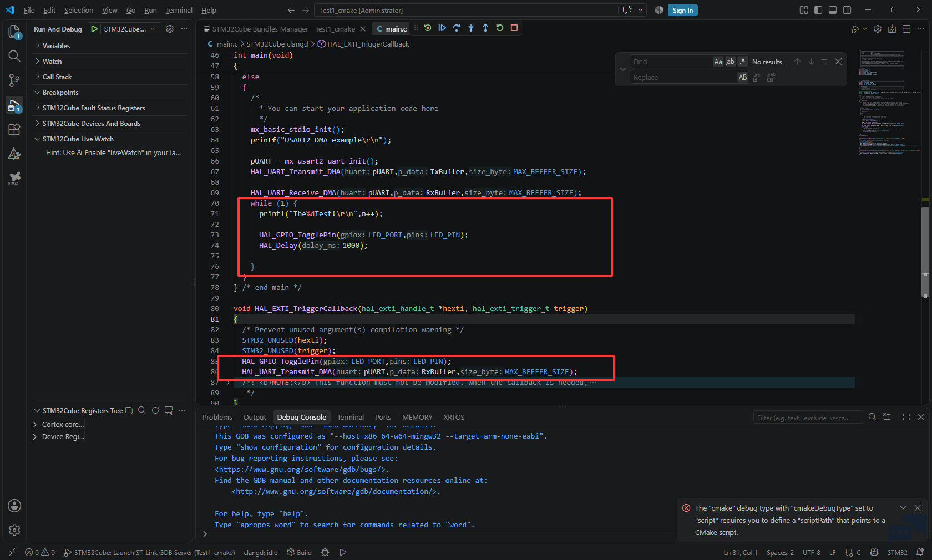The height and width of the screenshot is (560, 932).
Task: Expand the Watch section
Action: (110, 62)
